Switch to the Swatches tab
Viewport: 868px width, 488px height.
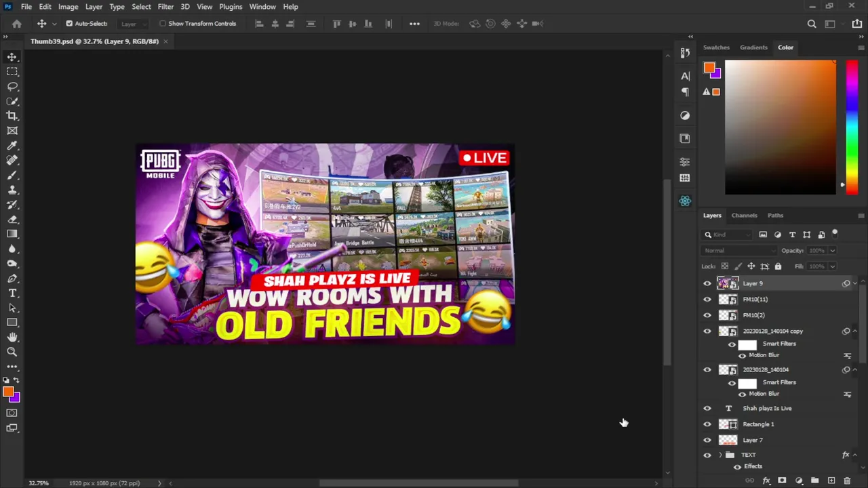coord(716,47)
